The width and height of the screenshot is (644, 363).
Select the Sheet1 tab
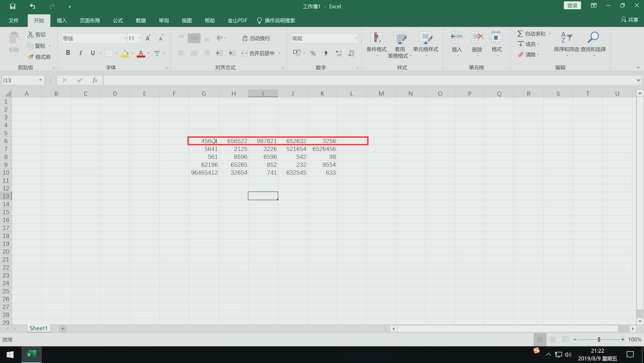point(38,328)
